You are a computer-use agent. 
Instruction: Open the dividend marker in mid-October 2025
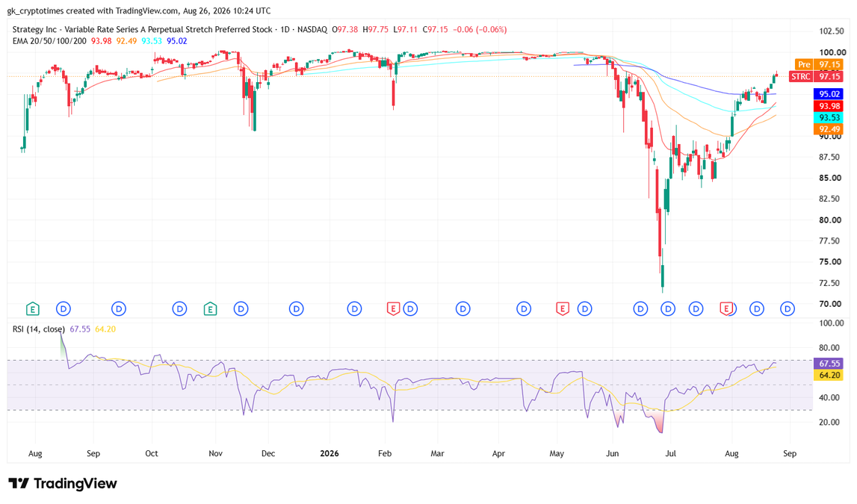pyautogui.click(x=179, y=309)
